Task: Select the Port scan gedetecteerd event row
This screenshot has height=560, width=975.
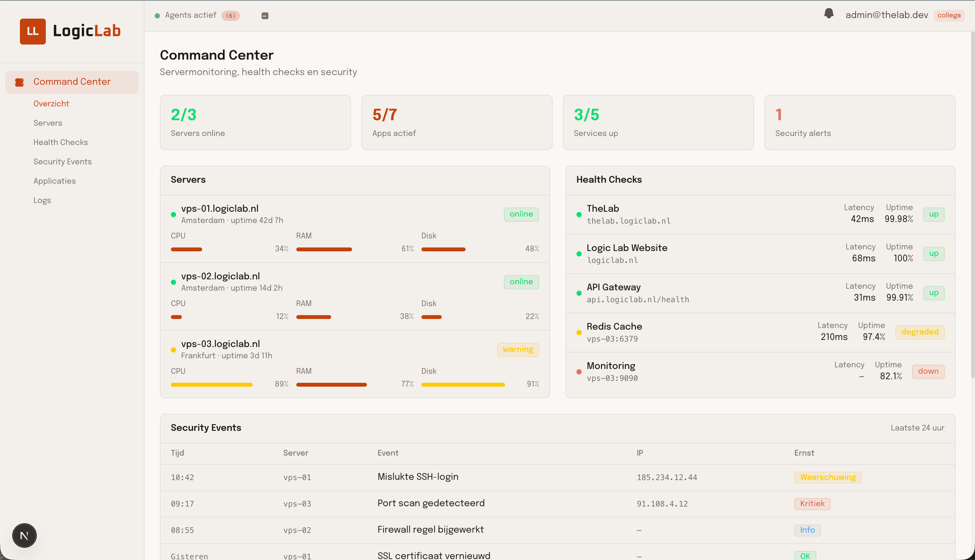Action: tap(431, 503)
